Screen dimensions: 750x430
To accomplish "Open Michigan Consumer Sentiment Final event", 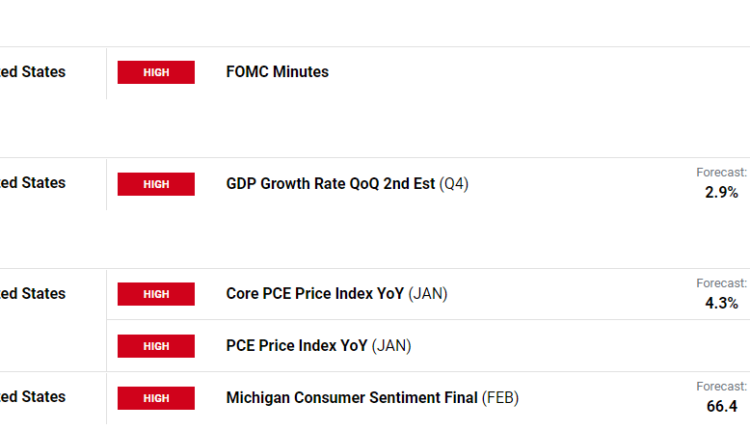I will [x=352, y=398].
